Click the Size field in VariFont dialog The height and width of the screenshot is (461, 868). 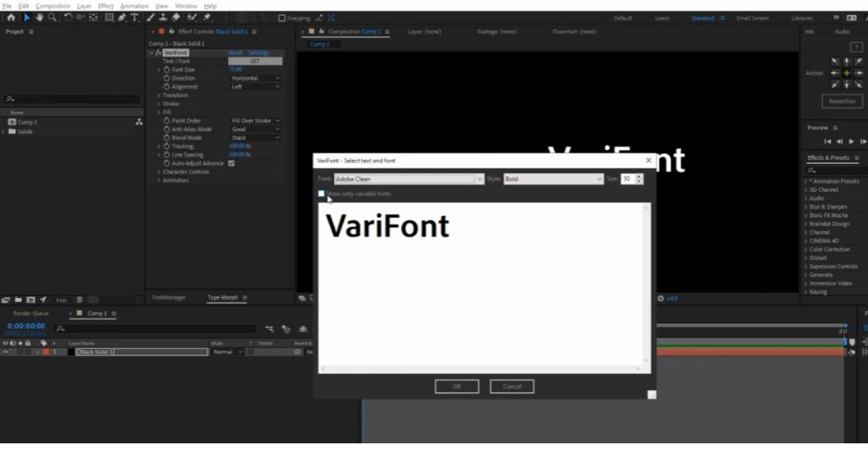[x=628, y=179]
